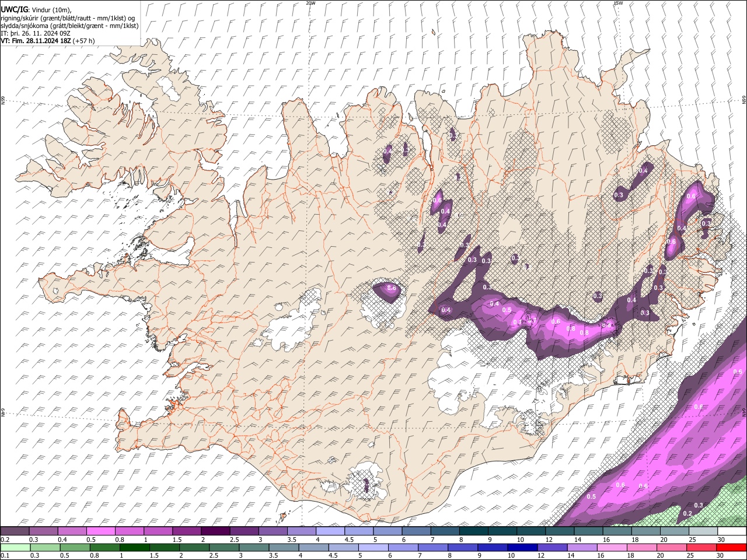Select the white 30 swatch in upper legend row
This screenshot has width=747, height=560.
(731, 531)
